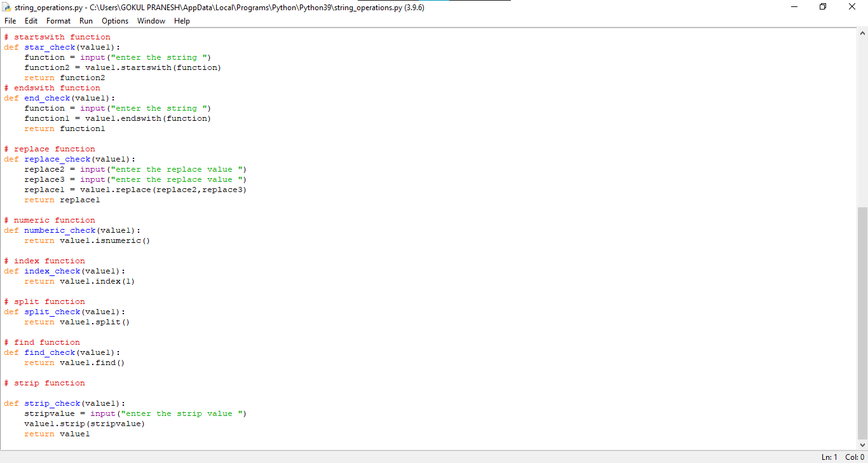
Task: Click the scrollbar down arrow
Action: point(862,445)
